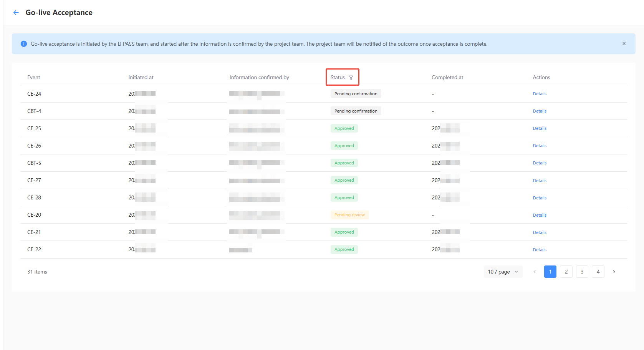Go to the next page arrow
Viewport: 644px width, 350px height.
(x=614, y=272)
